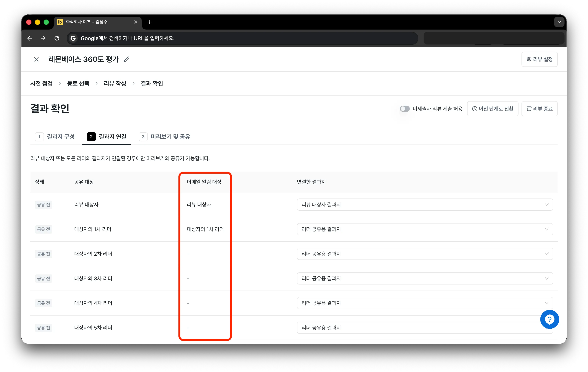Open result sheet dropdown for 대상자의 3차 리더
This screenshot has height=372, width=588.
pos(425,278)
